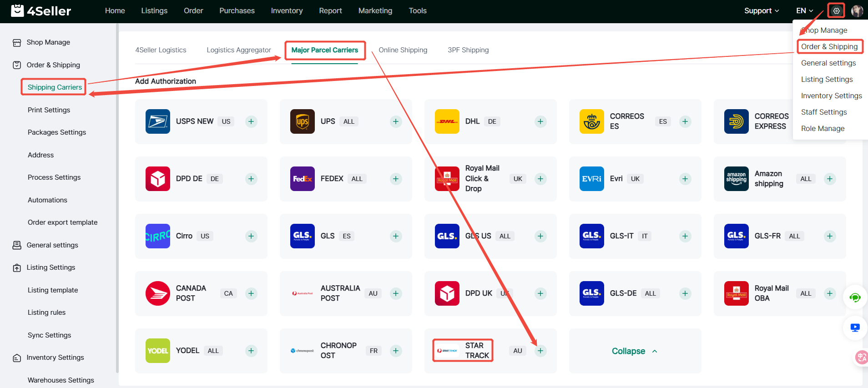Open Packages Settings in sidebar
Image resolution: width=868 pixels, height=388 pixels.
click(57, 132)
